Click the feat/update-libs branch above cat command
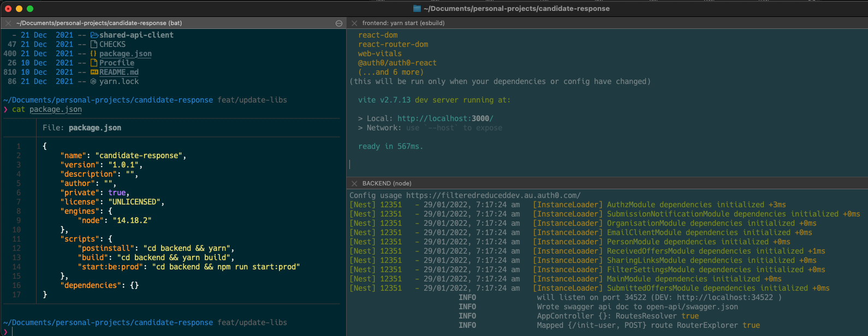Viewport: 868px width, 336px height. point(252,100)
